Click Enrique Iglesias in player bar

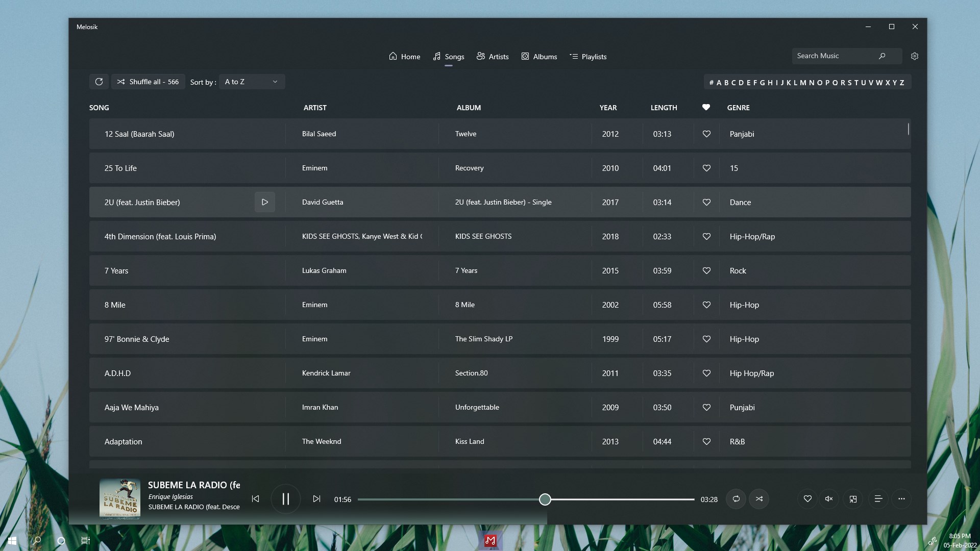point(170,496)
